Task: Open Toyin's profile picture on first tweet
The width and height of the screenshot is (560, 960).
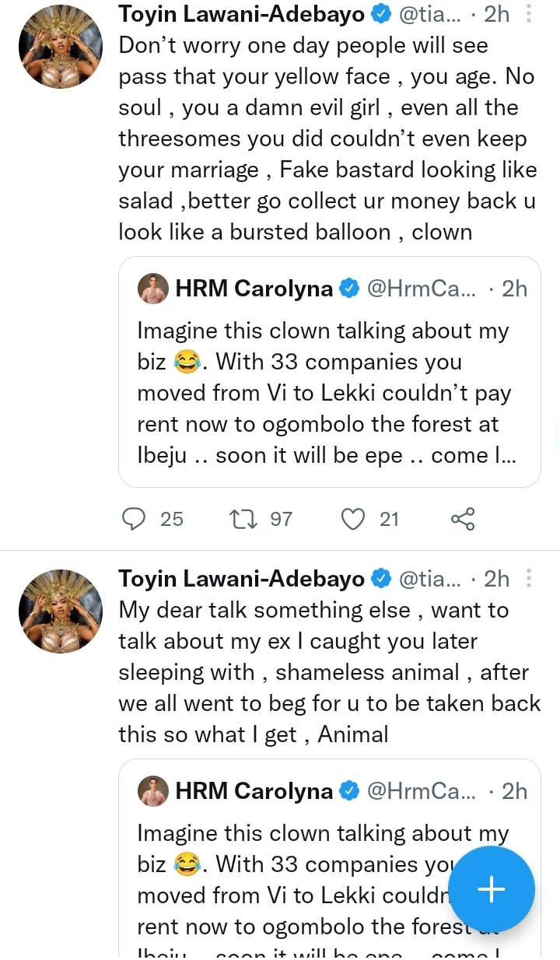Action: (61, 45)
